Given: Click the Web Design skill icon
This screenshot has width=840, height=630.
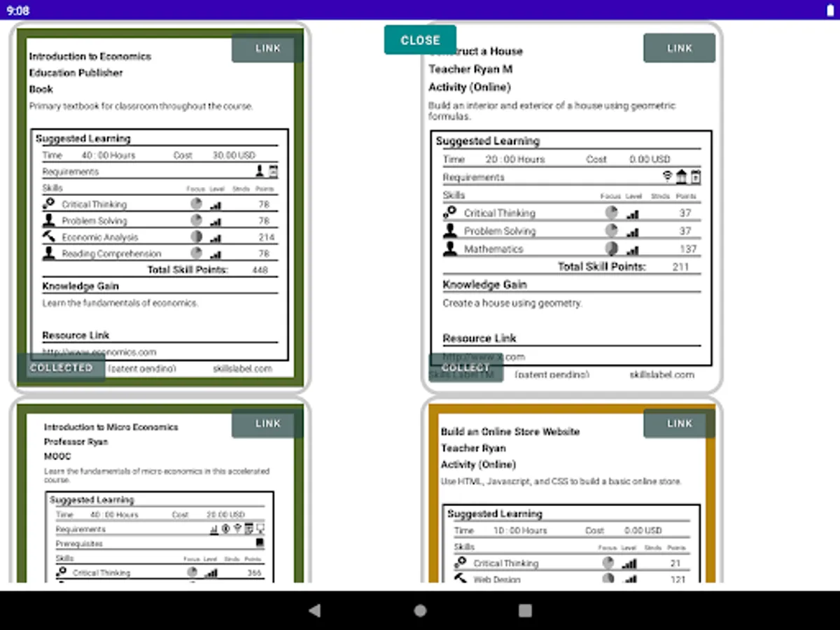Looking at the screenshot, I should (462, 580).
